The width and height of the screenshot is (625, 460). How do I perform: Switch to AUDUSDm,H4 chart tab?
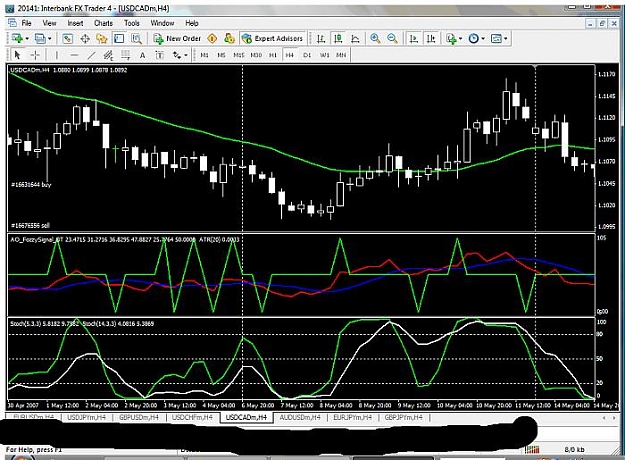pyautogui.click(x=300, y=417)
